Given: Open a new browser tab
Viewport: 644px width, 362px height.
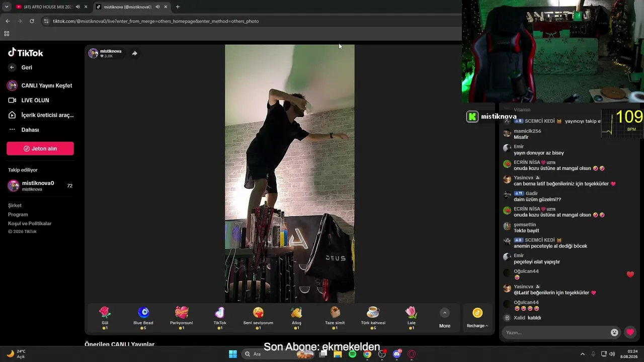Looking at the screenshot, I should (x=178, y=7).
